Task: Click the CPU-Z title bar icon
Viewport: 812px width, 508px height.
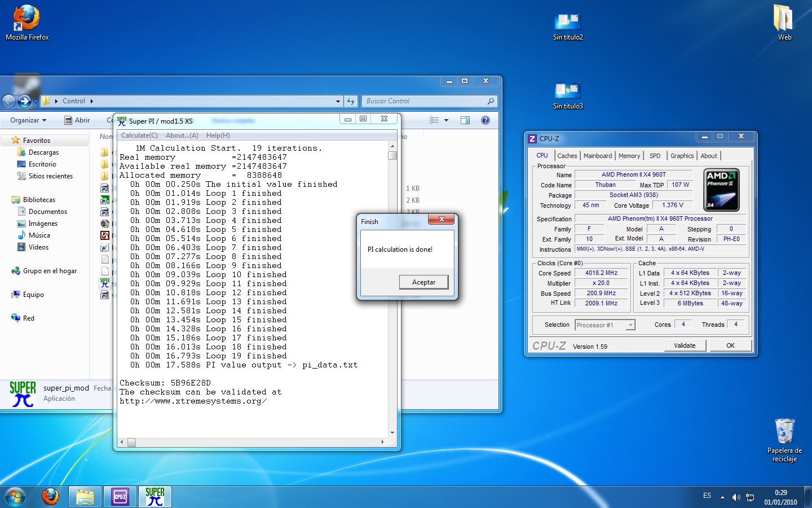Action: coord(532,138)
